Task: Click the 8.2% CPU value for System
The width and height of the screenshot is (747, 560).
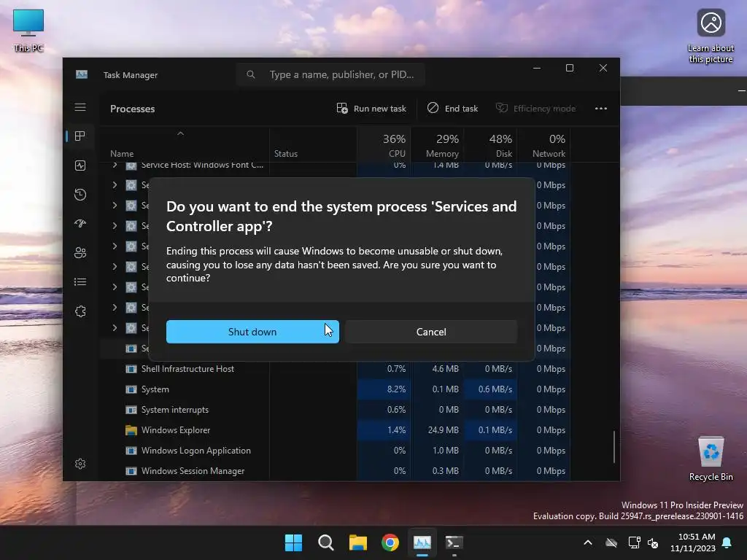Action: tap(396, 389)
